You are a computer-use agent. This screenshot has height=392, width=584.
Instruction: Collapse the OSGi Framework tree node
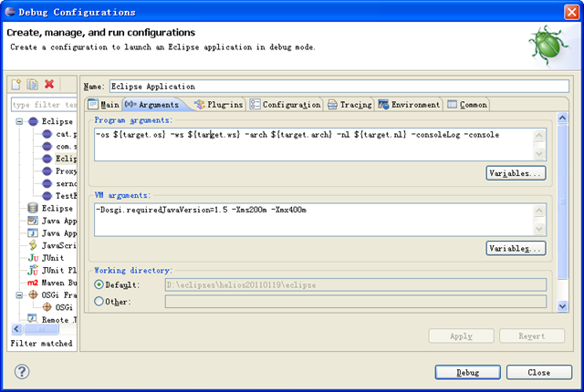(x=19, y=295)
